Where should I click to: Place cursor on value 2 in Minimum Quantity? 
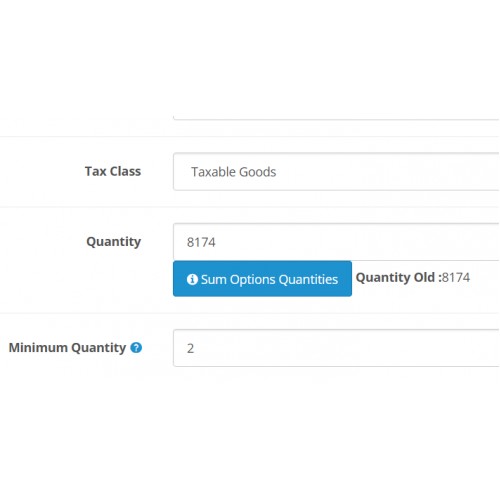190,348
